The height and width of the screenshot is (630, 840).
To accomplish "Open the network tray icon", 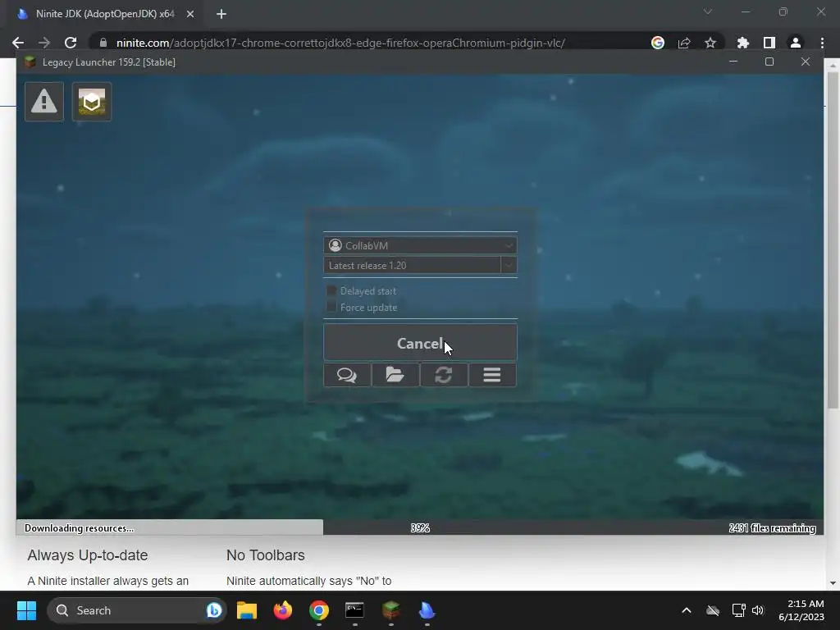I will 739,610.
